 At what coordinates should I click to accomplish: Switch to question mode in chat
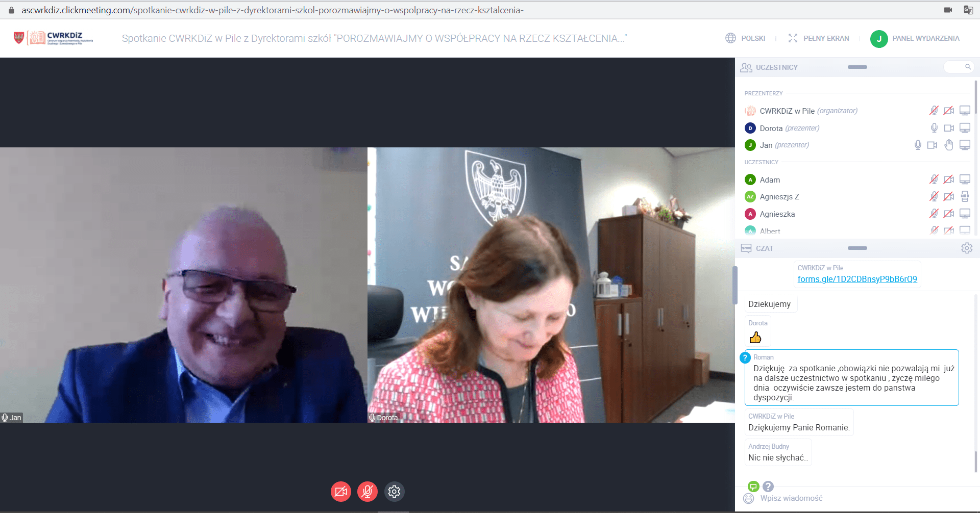[768, 486]
